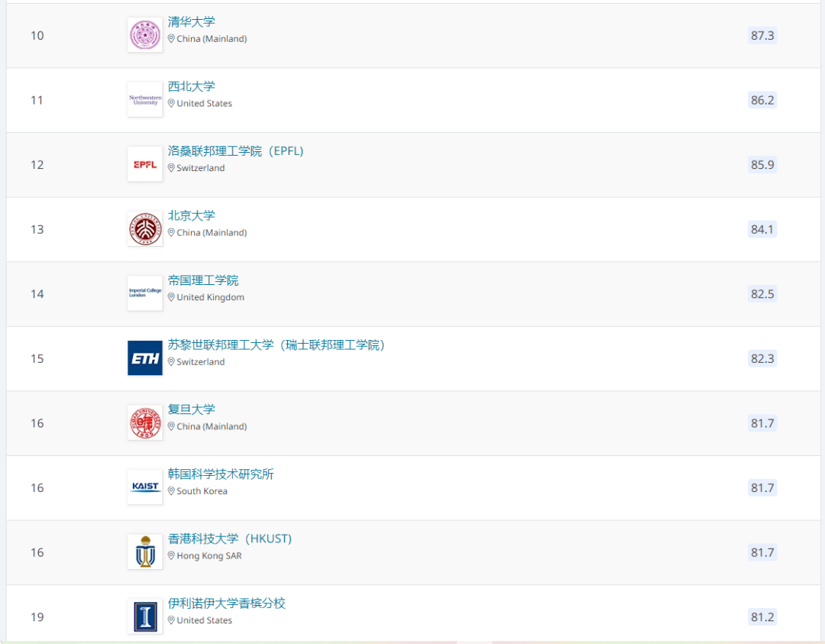
Task: Click the 洛桑联邦理工学院（EPFL）link
Action: pyautogui.click(x=235, y=151)
